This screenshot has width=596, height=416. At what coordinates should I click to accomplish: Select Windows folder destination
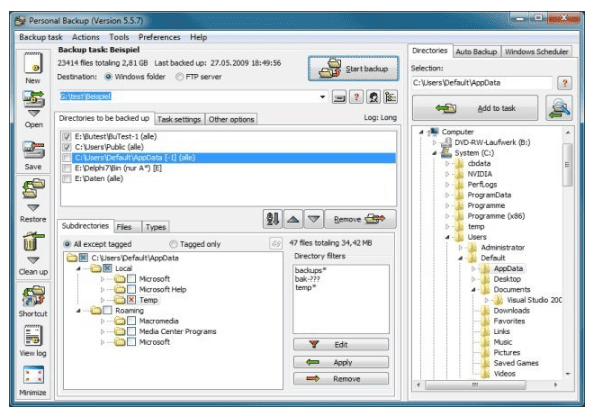(108, 77)
